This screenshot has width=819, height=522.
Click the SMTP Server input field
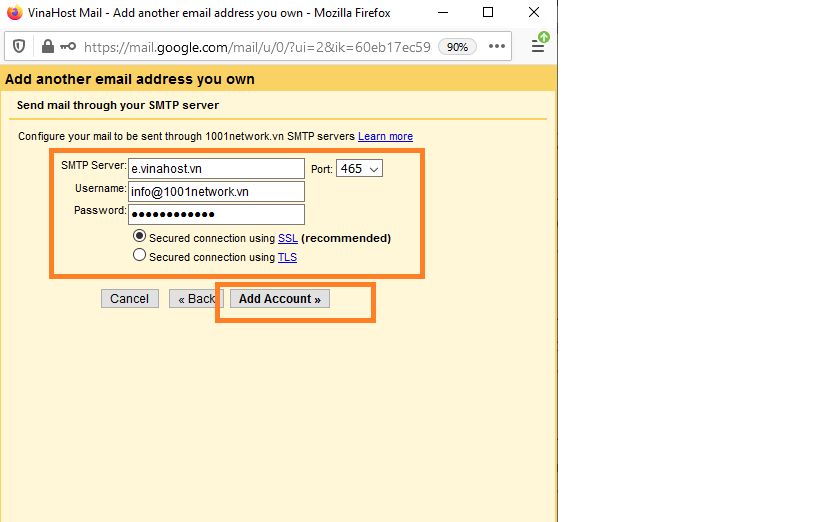[216, 169]
